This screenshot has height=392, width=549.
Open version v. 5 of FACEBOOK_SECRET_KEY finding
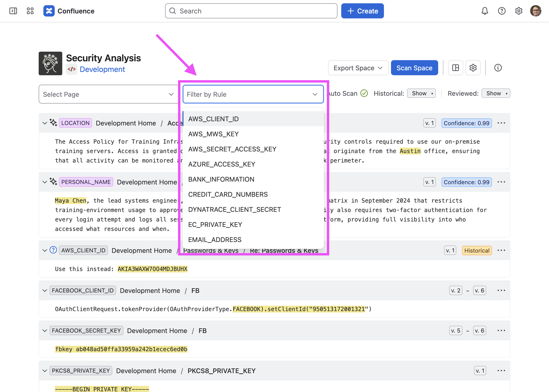tap(456, 330)
